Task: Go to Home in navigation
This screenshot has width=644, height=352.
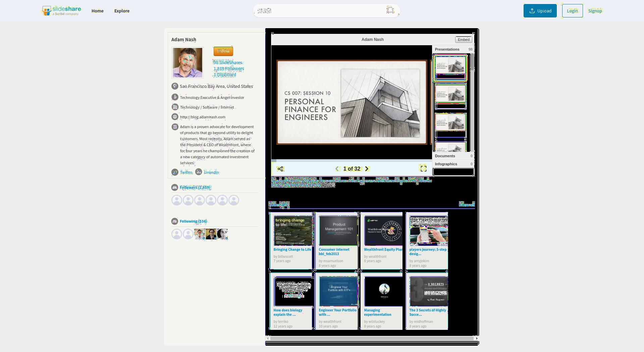Action: pos(98,11)
